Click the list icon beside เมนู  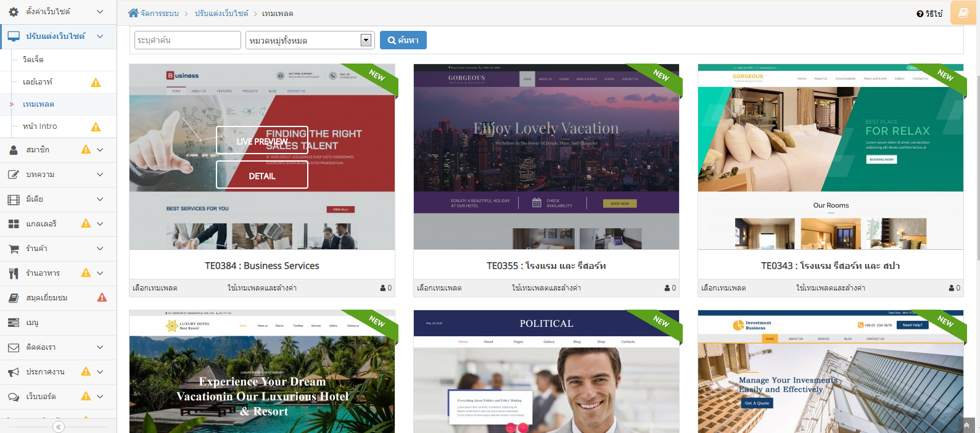[14, 323]
